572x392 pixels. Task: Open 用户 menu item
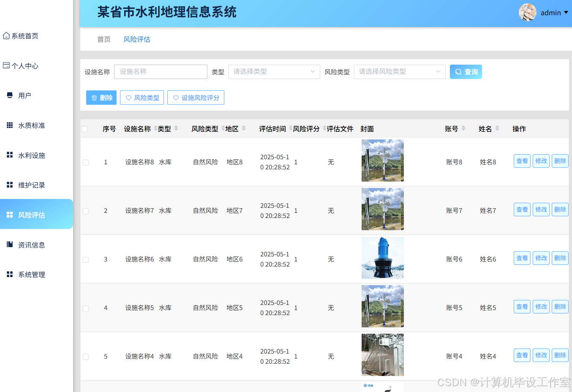[x=25, y=95]
